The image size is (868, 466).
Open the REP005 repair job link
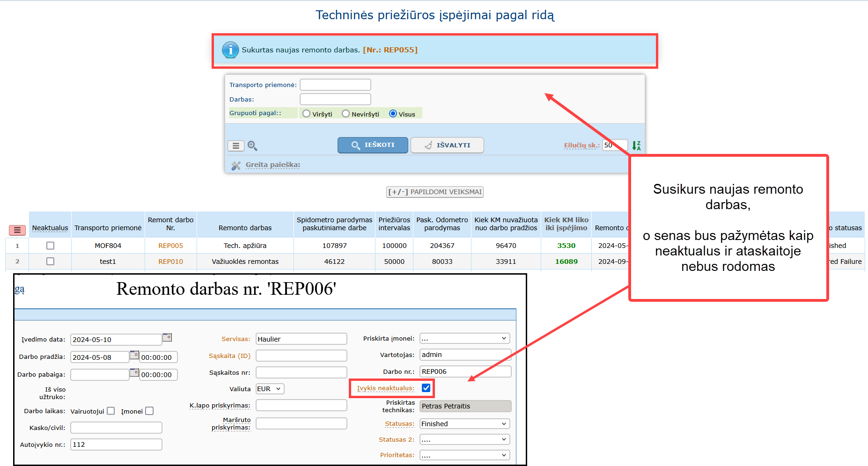(x=170, y=246)
